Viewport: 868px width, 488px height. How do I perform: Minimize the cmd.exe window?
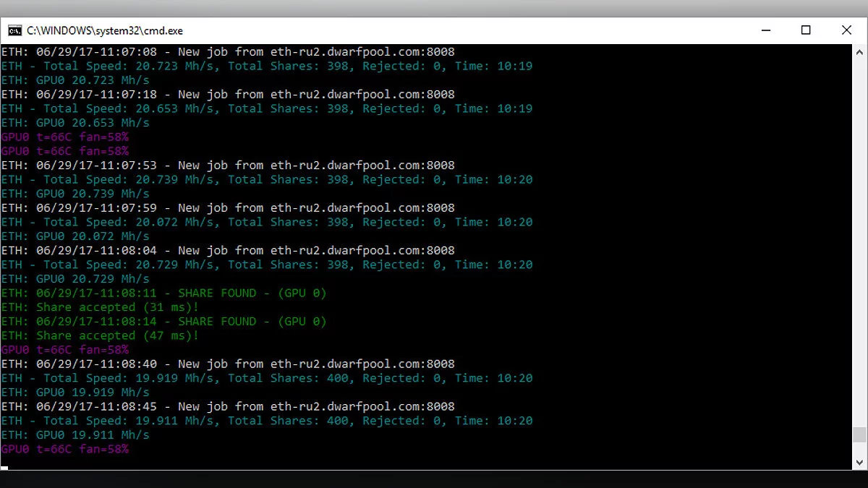tap(765, 30)
